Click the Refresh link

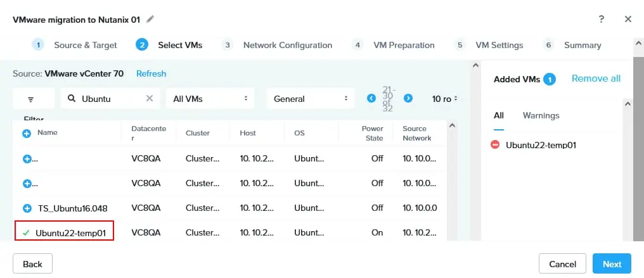151,74
